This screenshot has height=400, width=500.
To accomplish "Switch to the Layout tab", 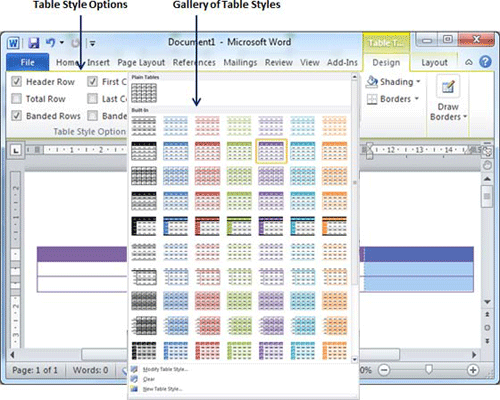I will tap(434, 63).
